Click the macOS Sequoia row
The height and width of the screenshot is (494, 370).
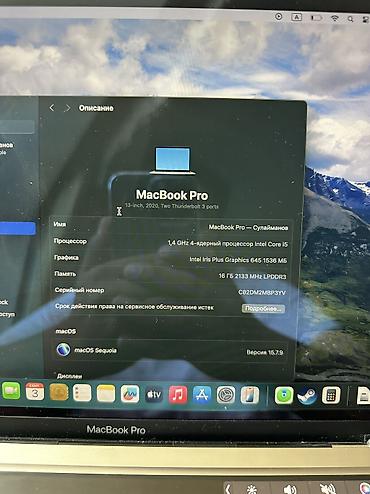pyautogui.click(x=170, y=350)
